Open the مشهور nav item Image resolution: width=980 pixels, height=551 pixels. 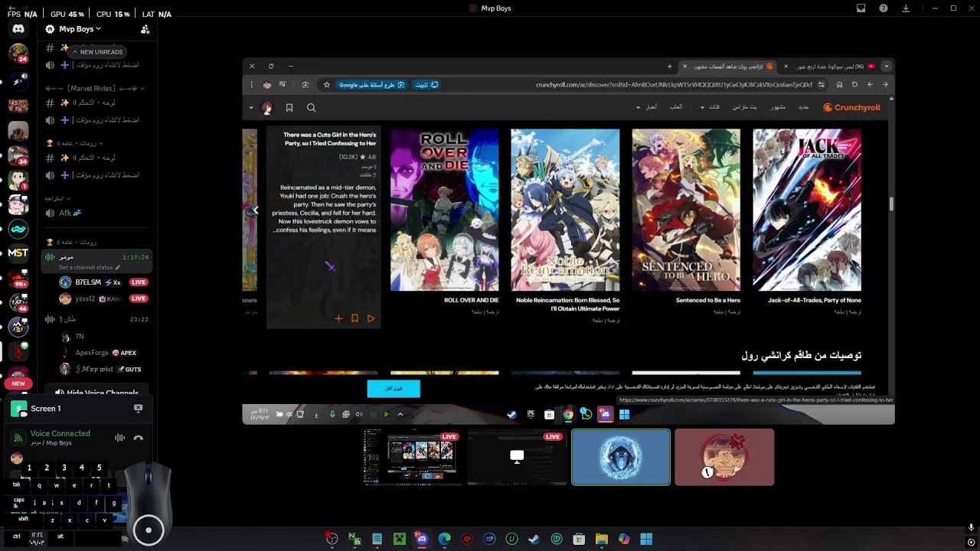click(x=778, y=107)
